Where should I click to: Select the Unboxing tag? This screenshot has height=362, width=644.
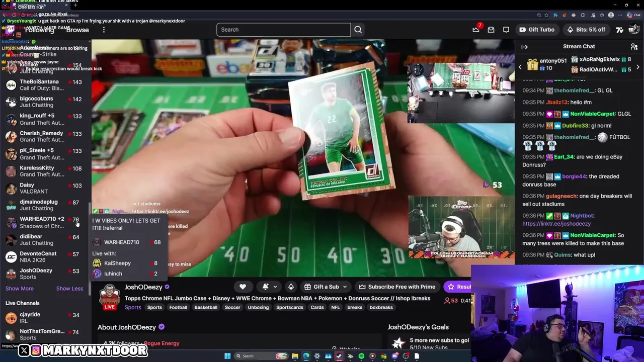click(258, 307)
